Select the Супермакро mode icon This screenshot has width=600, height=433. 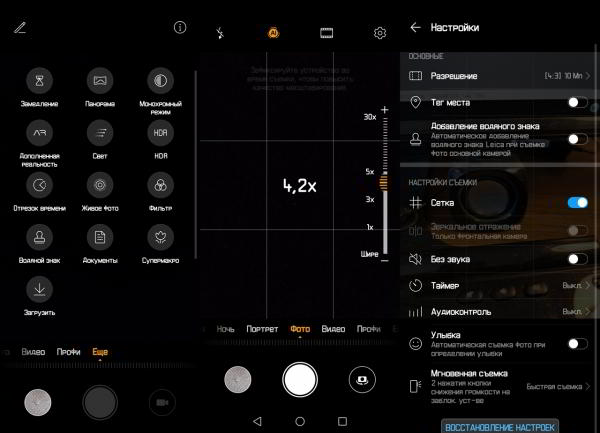pyautogui.click(x=160, y=237)
